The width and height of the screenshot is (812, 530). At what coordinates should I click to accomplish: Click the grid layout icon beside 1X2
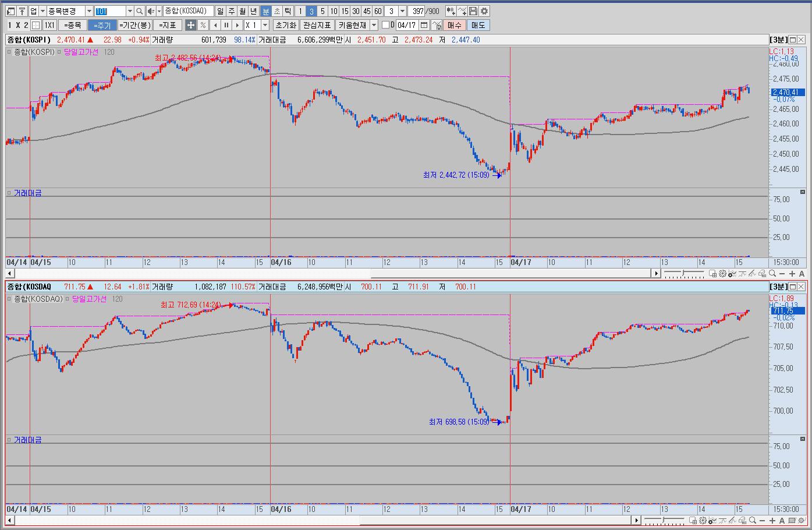pyautogui.click(x=36, y=25)
